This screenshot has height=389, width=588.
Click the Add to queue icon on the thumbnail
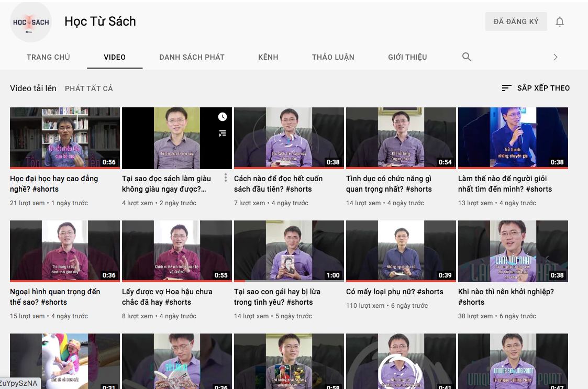coord(222,132)
